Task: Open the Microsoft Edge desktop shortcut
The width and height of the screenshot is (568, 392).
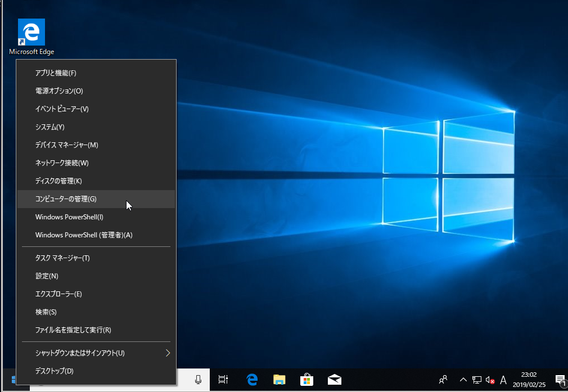Action: tap(31, 36)
